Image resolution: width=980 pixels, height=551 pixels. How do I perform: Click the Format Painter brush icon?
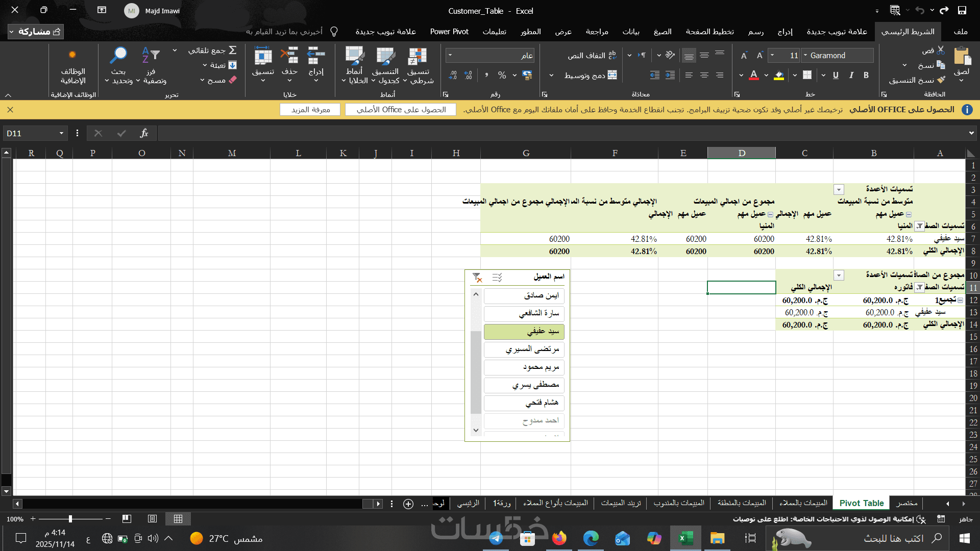click(x=941, y=80)
